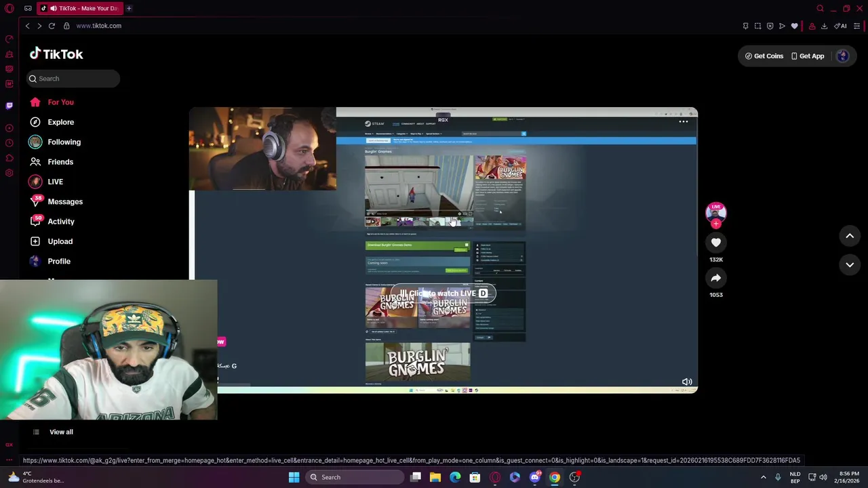This screenshot has height=488, width=868.
Task: Click the TikTok logo
Action: coord(56,54)
